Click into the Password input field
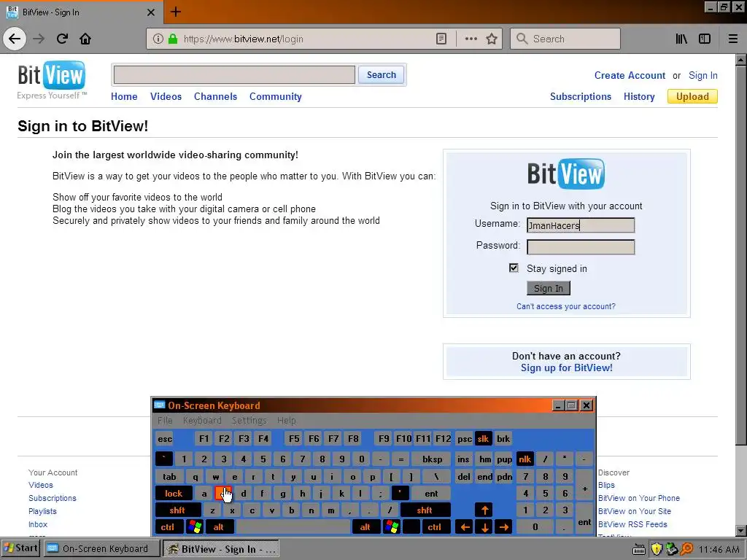The width and height of the screenshot is (747, 560). (x=581, y=246)
